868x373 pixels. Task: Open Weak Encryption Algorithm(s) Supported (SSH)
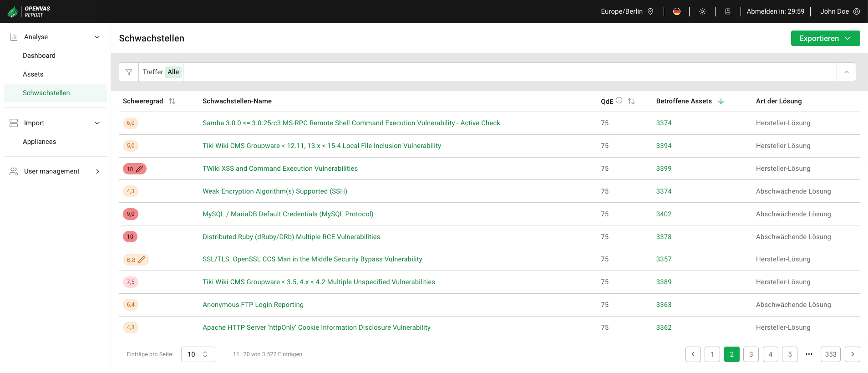click(x=275, y=191)
